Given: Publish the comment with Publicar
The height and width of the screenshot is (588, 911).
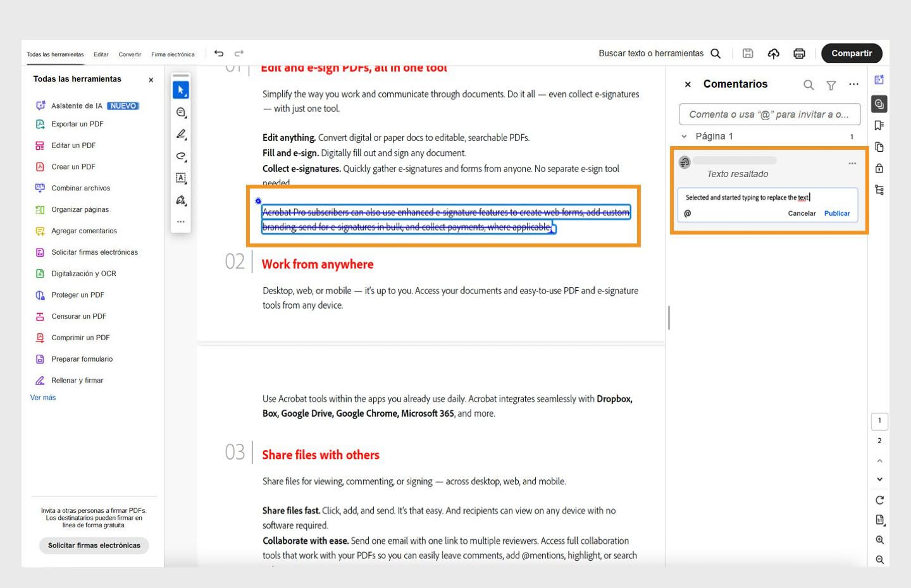Looking at the screenshot, I should click(x=837, y=214).
